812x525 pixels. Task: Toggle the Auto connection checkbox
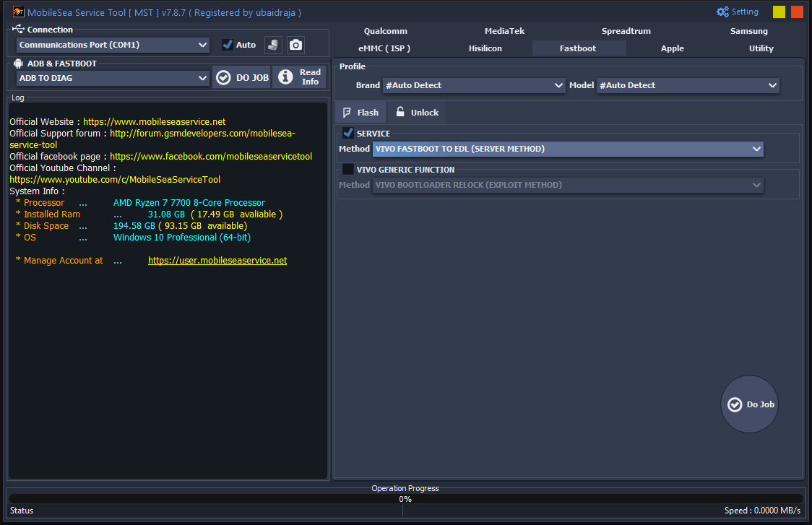[226, 44]
